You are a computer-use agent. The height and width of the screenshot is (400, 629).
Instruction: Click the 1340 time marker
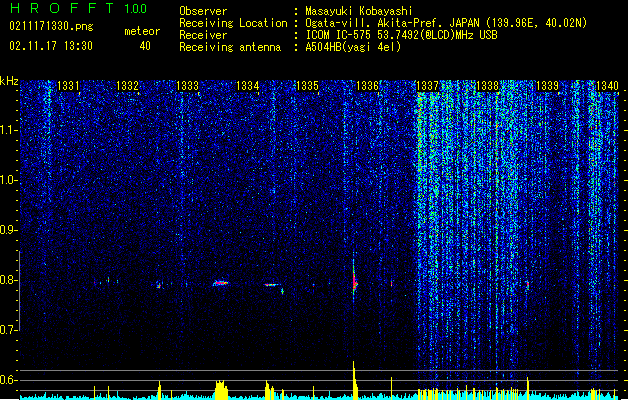tap(607, 86)
